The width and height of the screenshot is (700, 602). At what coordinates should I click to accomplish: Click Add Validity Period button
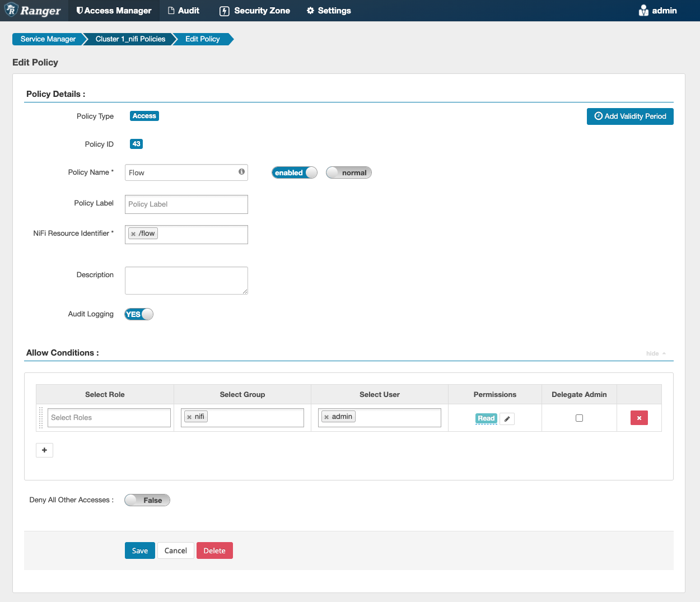pyautogui.click(x=630, y=116)
